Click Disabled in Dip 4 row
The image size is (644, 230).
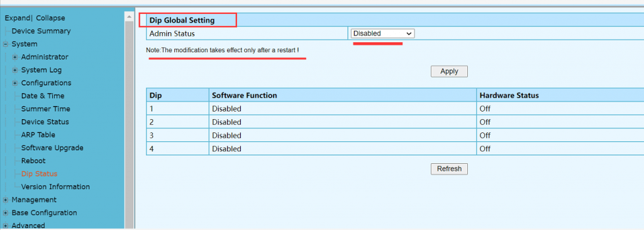[226, 149]
